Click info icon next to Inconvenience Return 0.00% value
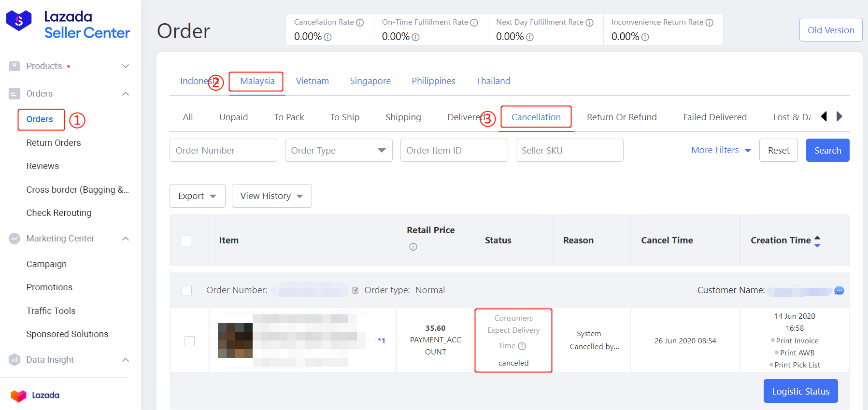 coord(645,37)
